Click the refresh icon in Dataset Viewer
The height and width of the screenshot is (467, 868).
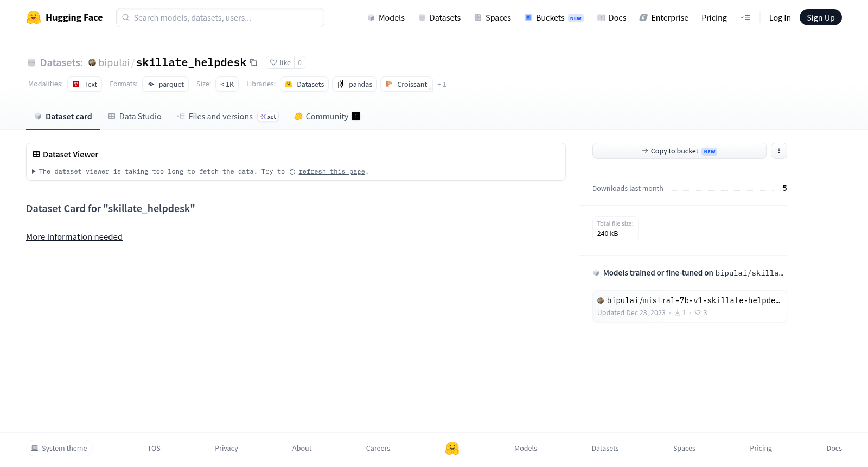click(292, 172)
